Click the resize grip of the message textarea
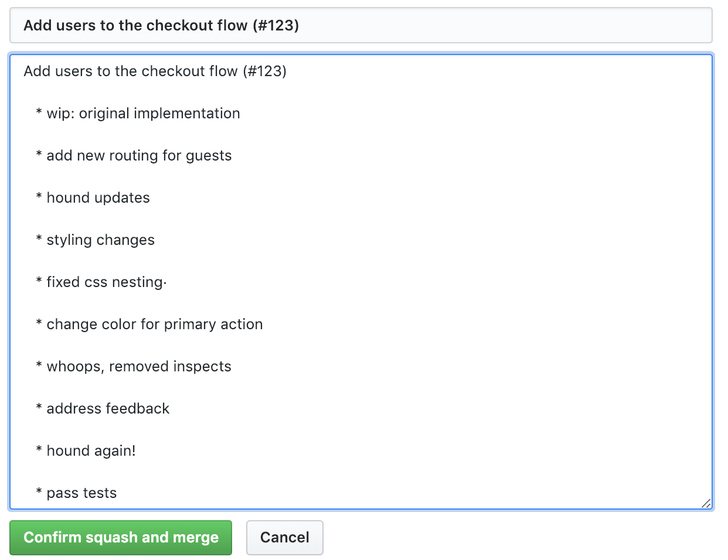The height and width of the screenshot is (560, 728). (706, 503)
